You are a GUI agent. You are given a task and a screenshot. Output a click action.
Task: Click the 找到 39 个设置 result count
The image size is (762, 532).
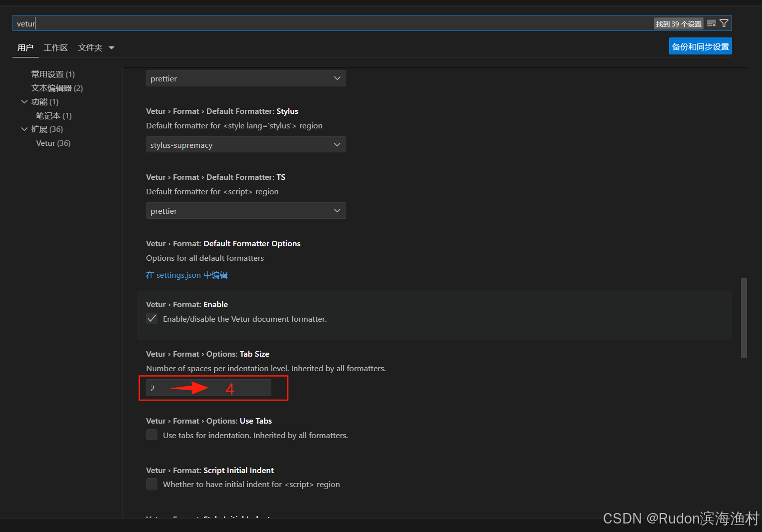(x=679, y=23)
